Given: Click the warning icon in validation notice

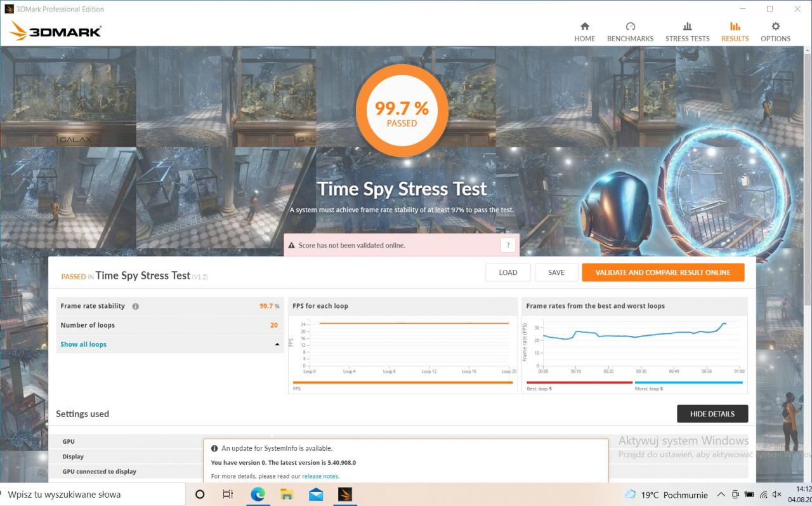Looking at the screenshot, I should pos(291,246).
